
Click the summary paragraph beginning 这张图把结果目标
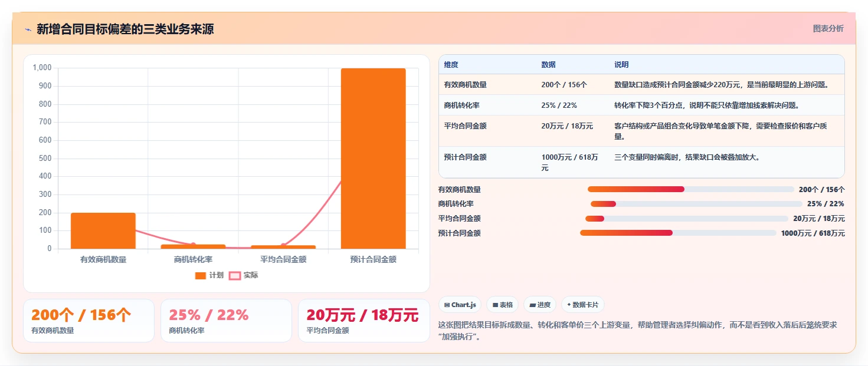coord(638,332)
